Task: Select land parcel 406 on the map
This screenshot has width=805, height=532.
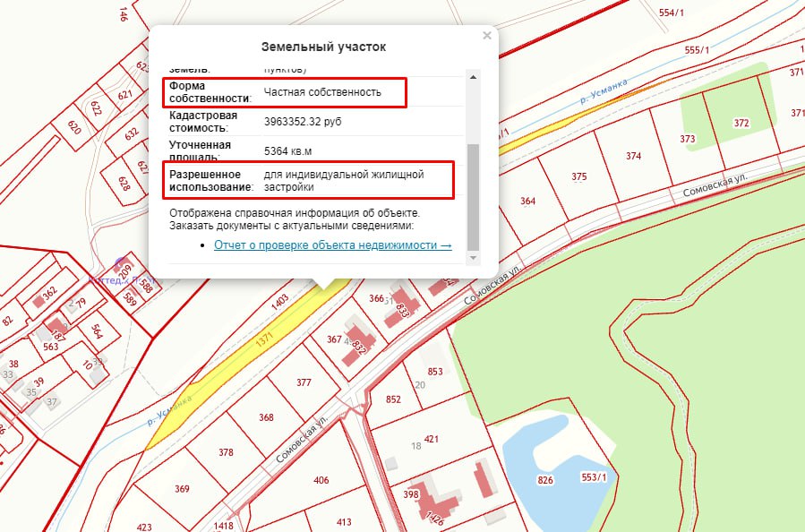Action: coord(321,481)
